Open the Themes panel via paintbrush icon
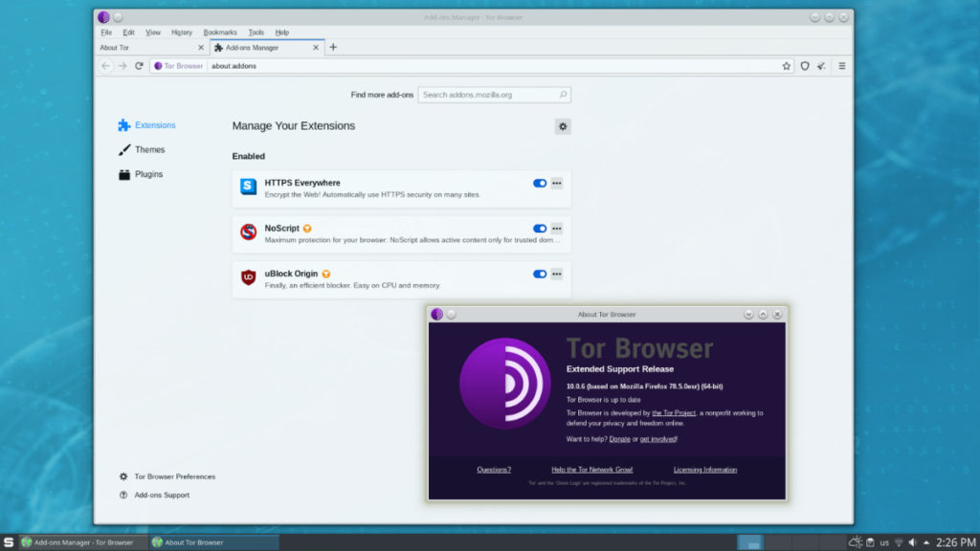 point(122,149)
